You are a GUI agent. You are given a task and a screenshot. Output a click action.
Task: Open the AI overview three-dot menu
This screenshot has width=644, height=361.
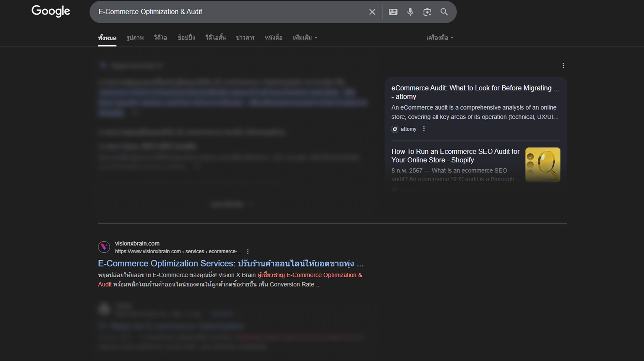tap(563, 66)
